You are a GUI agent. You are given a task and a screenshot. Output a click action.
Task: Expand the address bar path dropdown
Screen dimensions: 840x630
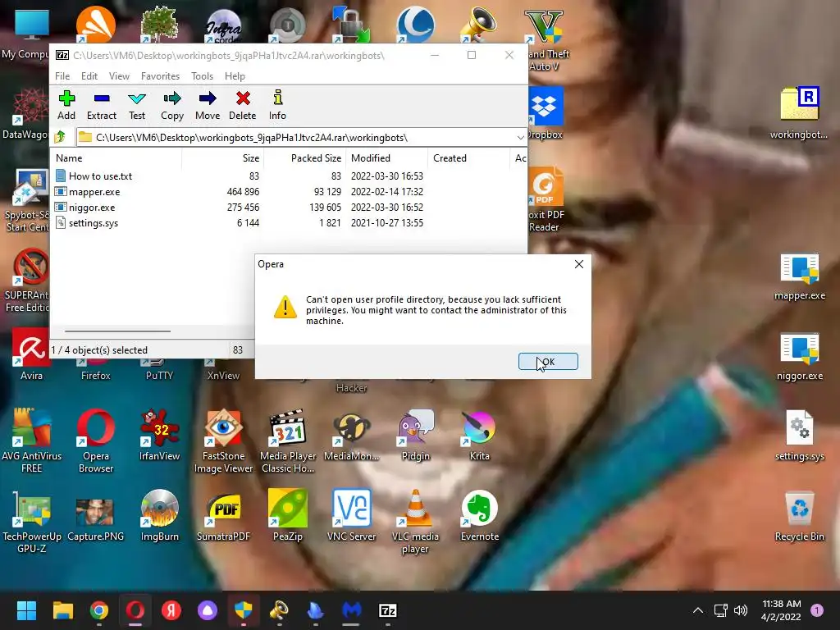coord(520,138)
